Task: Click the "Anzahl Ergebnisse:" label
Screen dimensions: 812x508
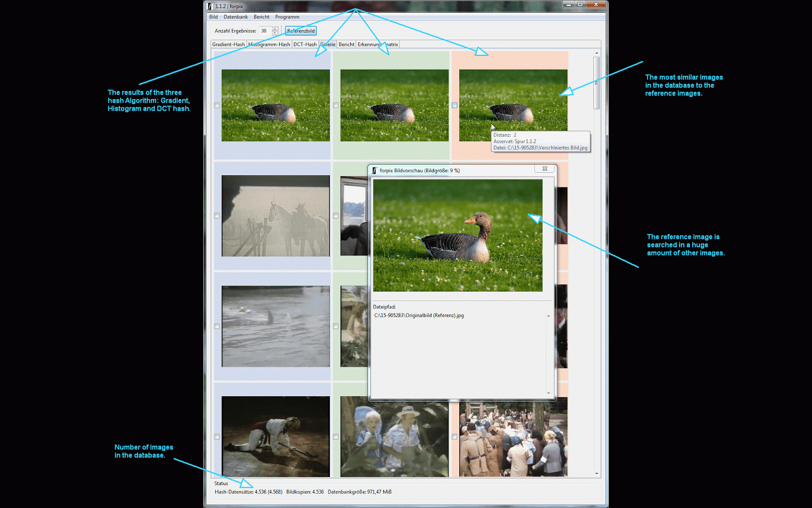Action: pos(235,31)
